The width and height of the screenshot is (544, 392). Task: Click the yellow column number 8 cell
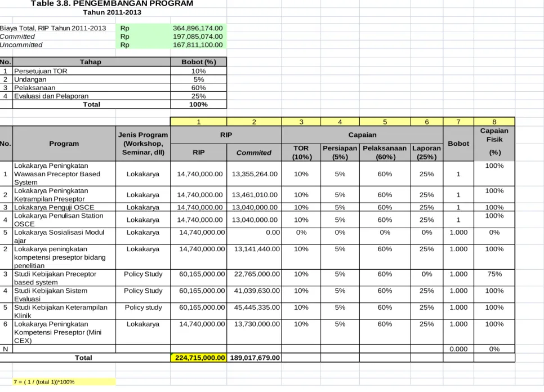494,122
